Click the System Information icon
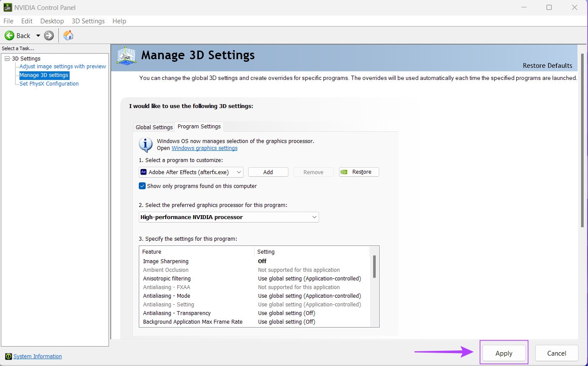 pos(8,356)
